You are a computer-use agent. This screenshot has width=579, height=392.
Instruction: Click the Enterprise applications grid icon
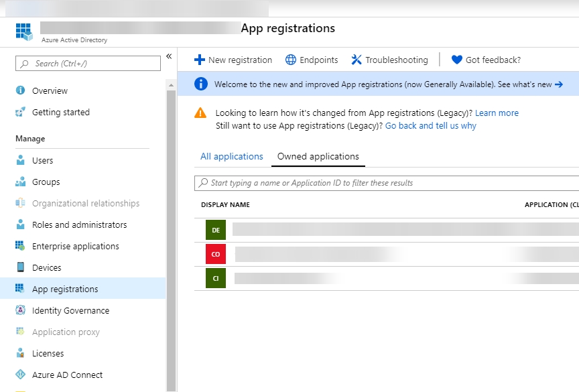(20, 246)
